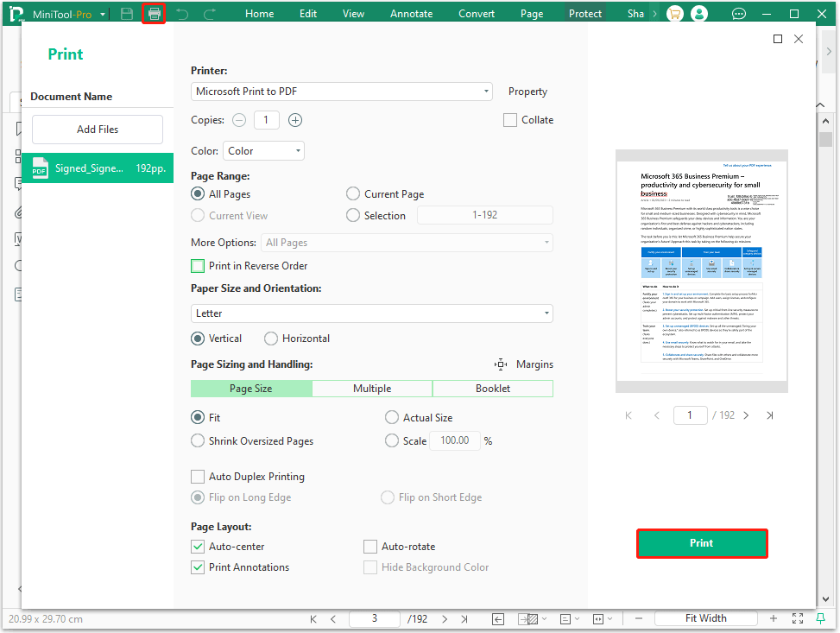The width and height of the screenshot is (840, 633).
Task: Open the Print tool from the toolbar
Action: tap(153, 13)
